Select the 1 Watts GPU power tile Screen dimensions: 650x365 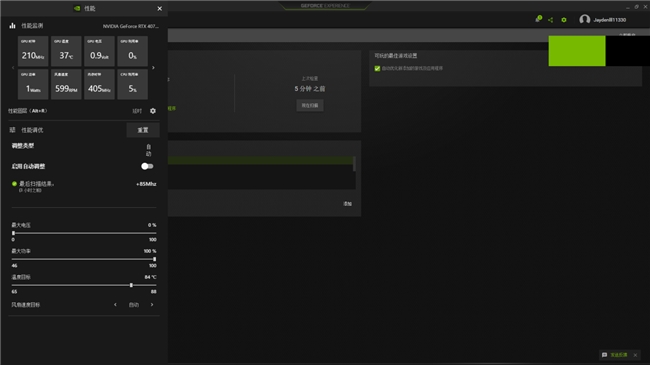(x=33, y=84)
